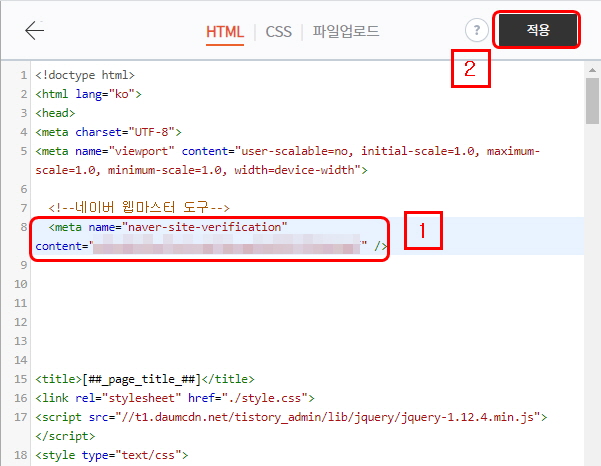Viewport: 601px width, 466px height.
Task: Open the 파일업로드 tab
Action: 346,31
